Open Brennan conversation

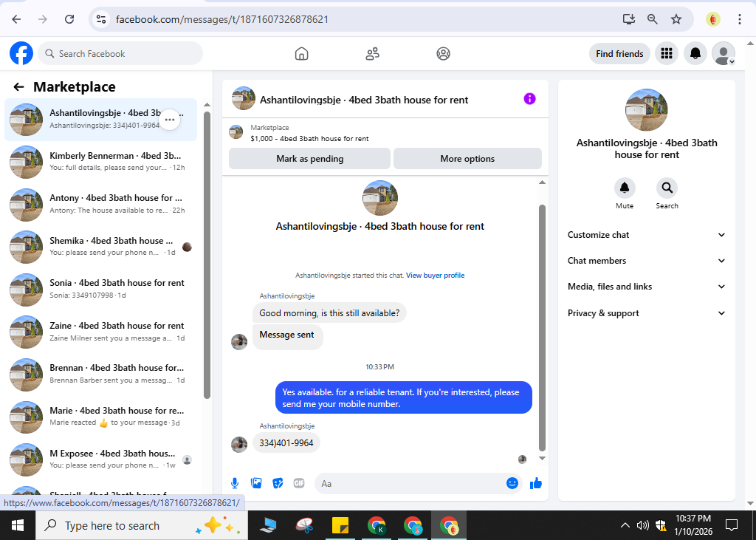pyautogui.click(x=100, y=375)
